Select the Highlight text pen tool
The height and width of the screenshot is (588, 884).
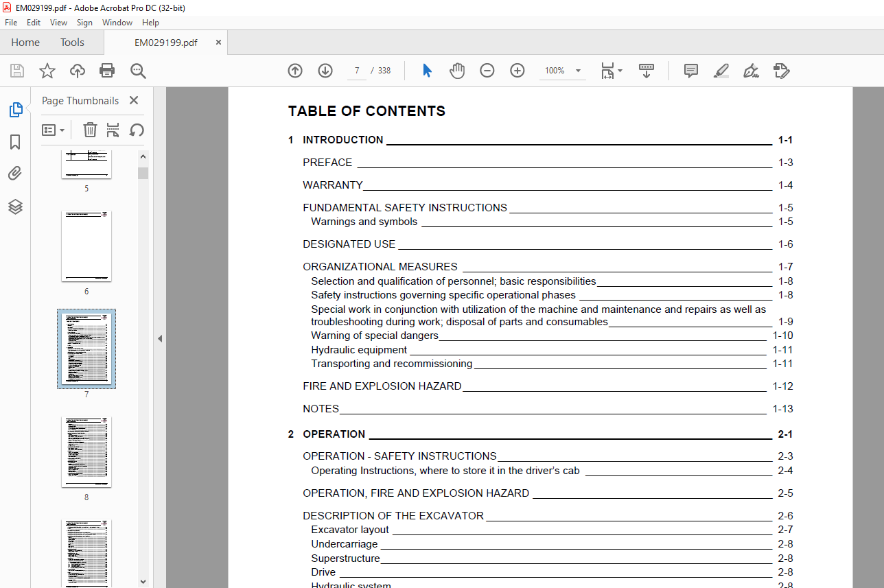(x=721, y=71)
